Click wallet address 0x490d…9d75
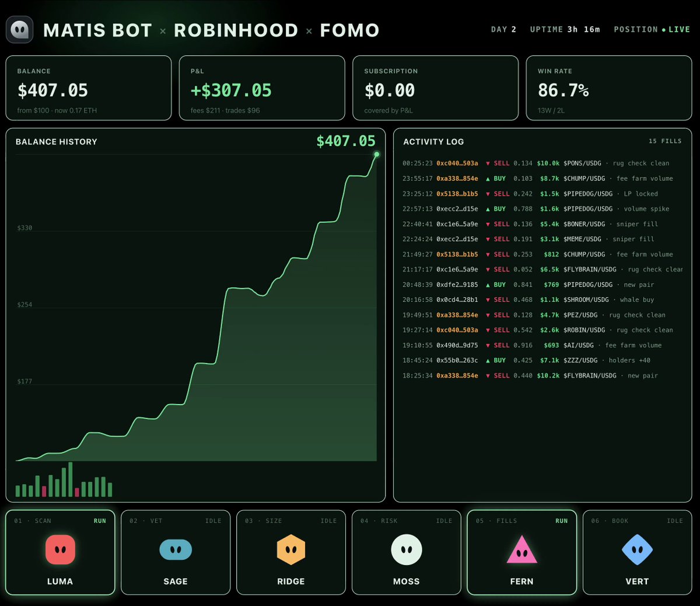The height and width of the screenshot is (606, 700). [457, 346]
